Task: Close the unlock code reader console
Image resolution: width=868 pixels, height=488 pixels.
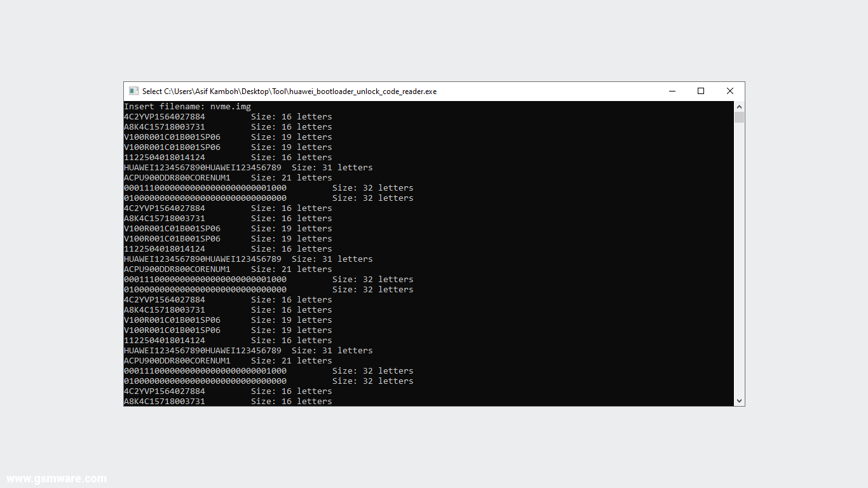Action: [730, 91]
